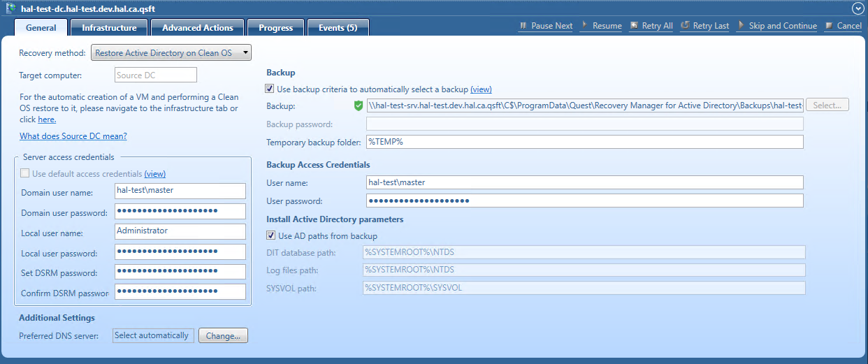Image resolution: width=868 pixels, height=364 pixels.
Task: Click the green shield backup status icon
Action: 359,105
